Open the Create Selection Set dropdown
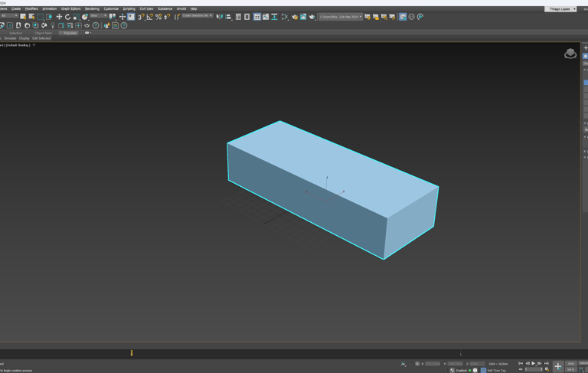The image size is (588, 373). click(x=198, y=15)
